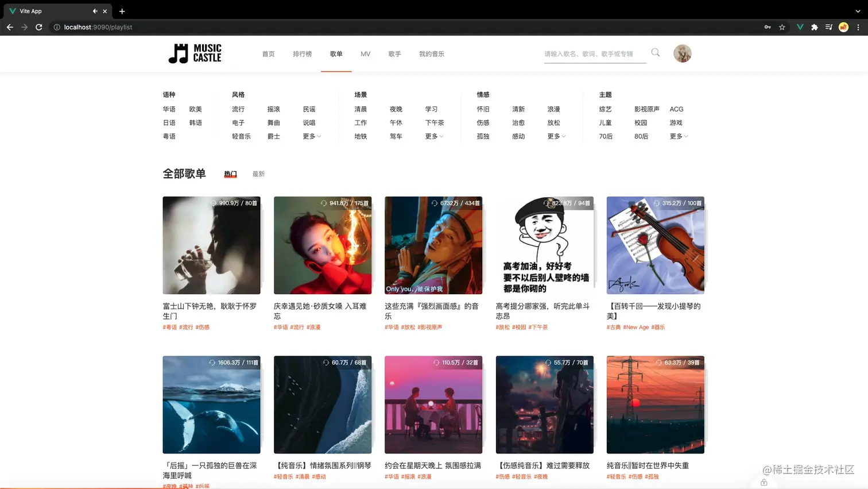The image size is (868, 489).
Task: Click the browser address bar URL
Action: coord(98,27)
